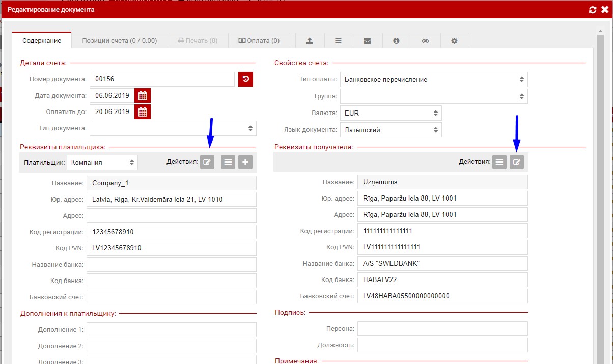Click the list icon tab

pyautogui.click(x=338, y=41)
